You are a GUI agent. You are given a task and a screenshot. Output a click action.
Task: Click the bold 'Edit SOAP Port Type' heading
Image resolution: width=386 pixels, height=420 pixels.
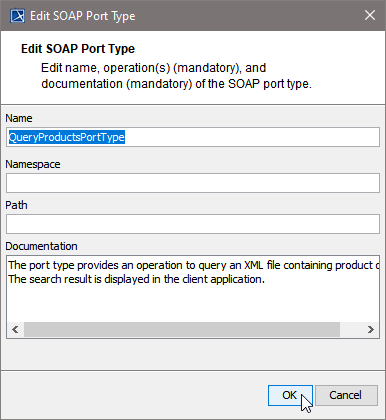(x=78, y=49)
